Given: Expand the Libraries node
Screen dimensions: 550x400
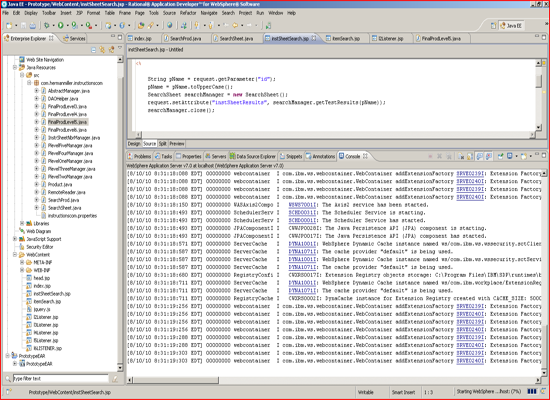Looking at the screenshot, I should [22, 223].
